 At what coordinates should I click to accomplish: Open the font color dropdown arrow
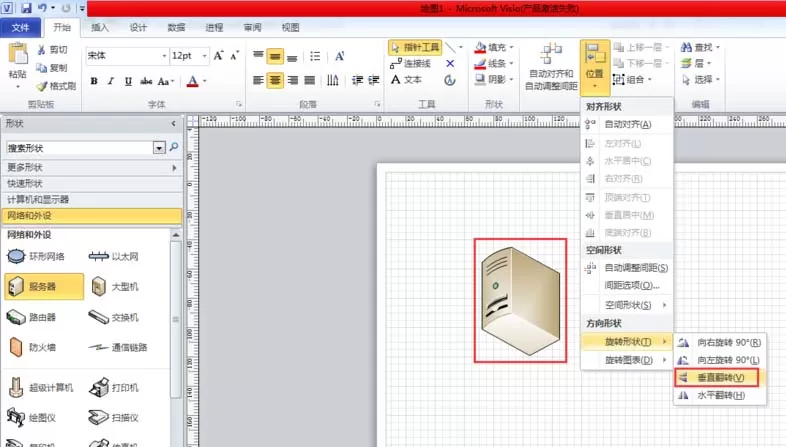point(205,81)
